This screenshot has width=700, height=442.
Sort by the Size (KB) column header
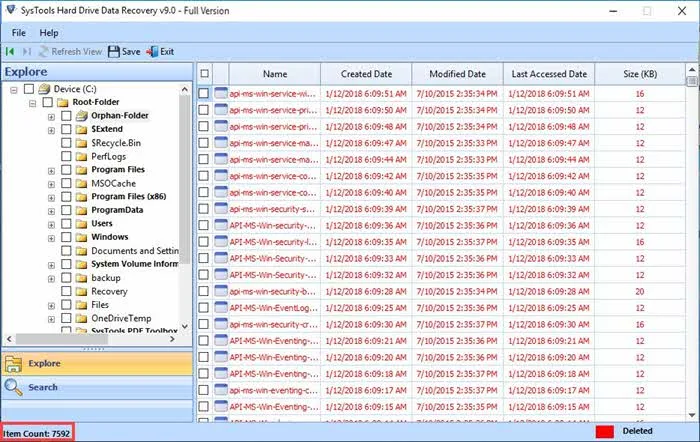click(x=640, y=74)
